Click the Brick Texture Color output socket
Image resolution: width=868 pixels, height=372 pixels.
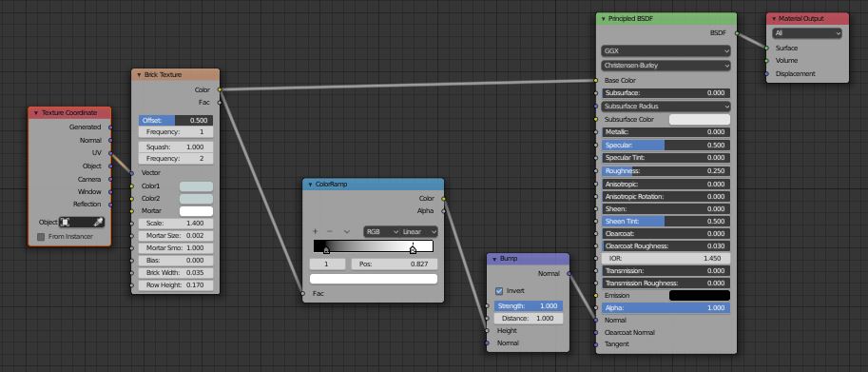coord(220,89)
